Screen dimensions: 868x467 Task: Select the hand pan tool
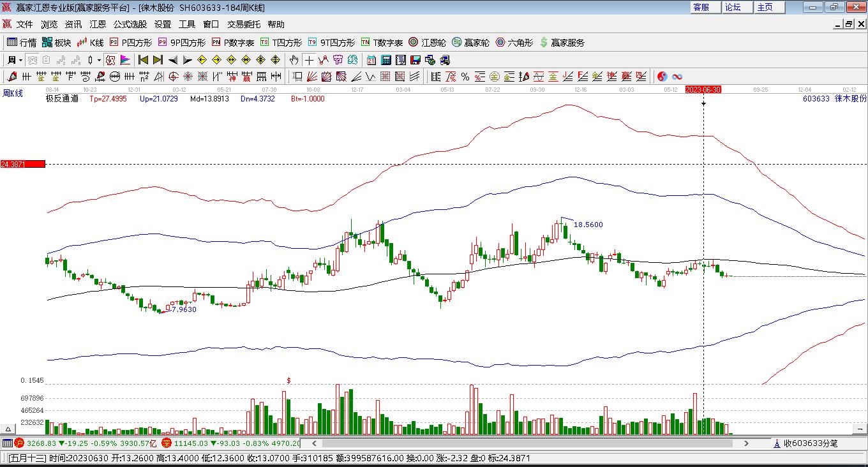[x=294, y=60]
